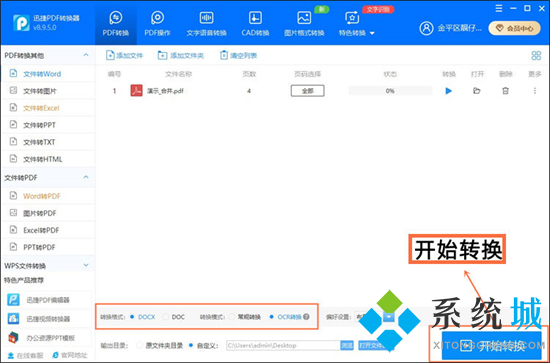Click the user avatar icon
550x363 pixels.
[426, 28]
